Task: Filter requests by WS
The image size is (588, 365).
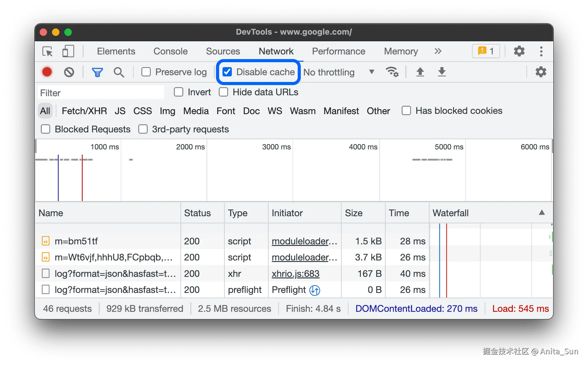Action: [275, 111]
